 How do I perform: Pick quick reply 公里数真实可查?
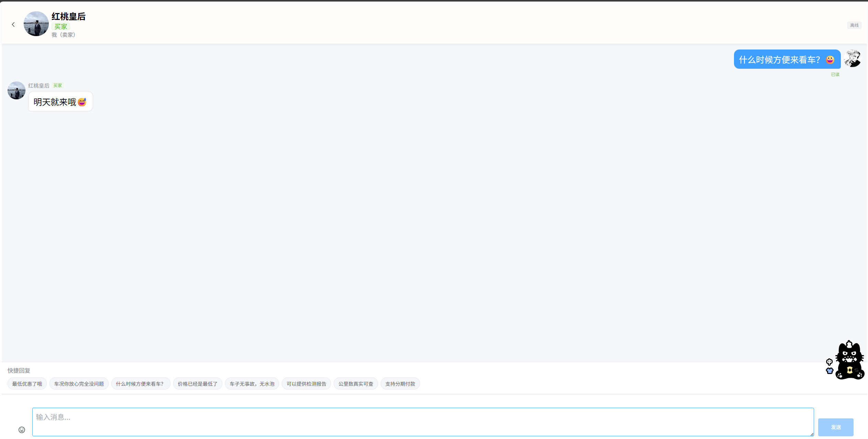coord(356,384)
